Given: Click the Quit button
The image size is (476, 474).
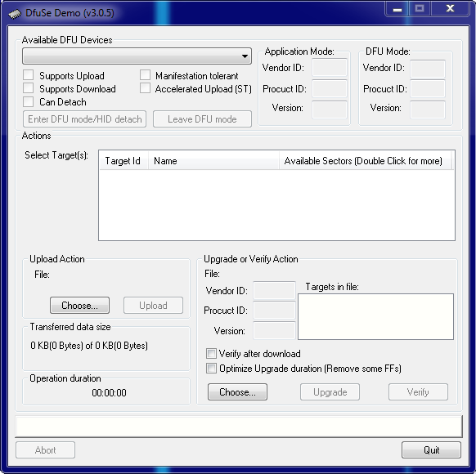Looking at the screenshot, I should click(431, 450).
